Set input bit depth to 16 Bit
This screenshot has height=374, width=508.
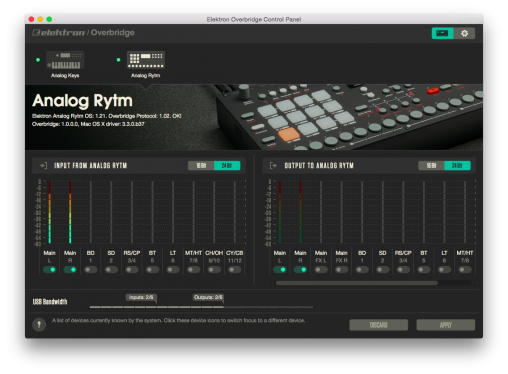(201, 165)
